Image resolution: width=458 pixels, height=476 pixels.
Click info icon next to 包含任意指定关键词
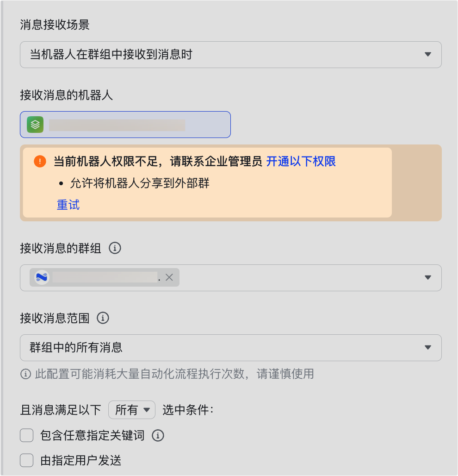pos(158,436)
